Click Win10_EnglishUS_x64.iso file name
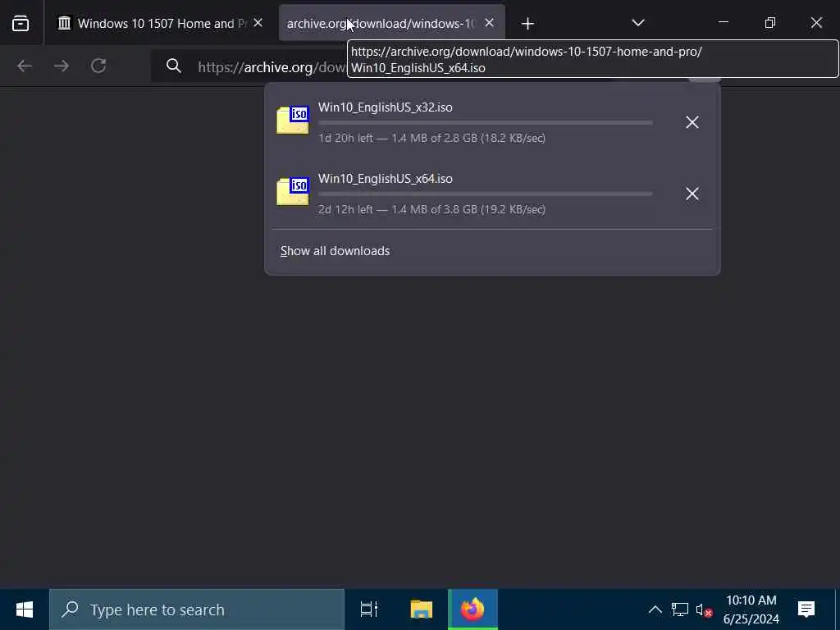Image resolution: width=840 pixels, height=630 pixels. (386, 178)
